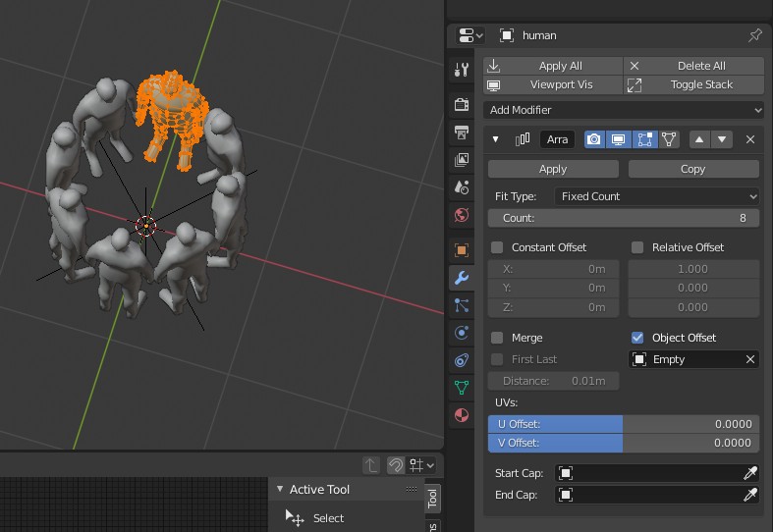The width and height of the screenshot is (773, 532).
Task: Switch to the Tool sidebar tab
Action: 432,499
